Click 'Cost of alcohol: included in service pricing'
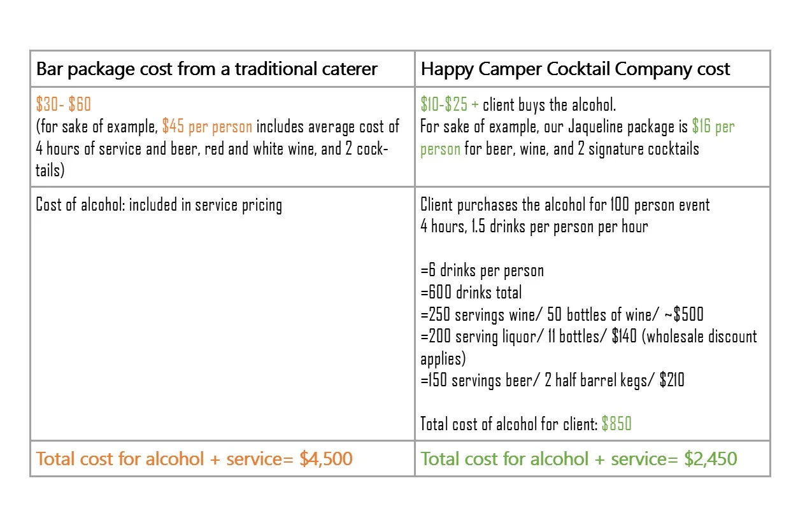The image size is (812, 525). coord(159,205)
